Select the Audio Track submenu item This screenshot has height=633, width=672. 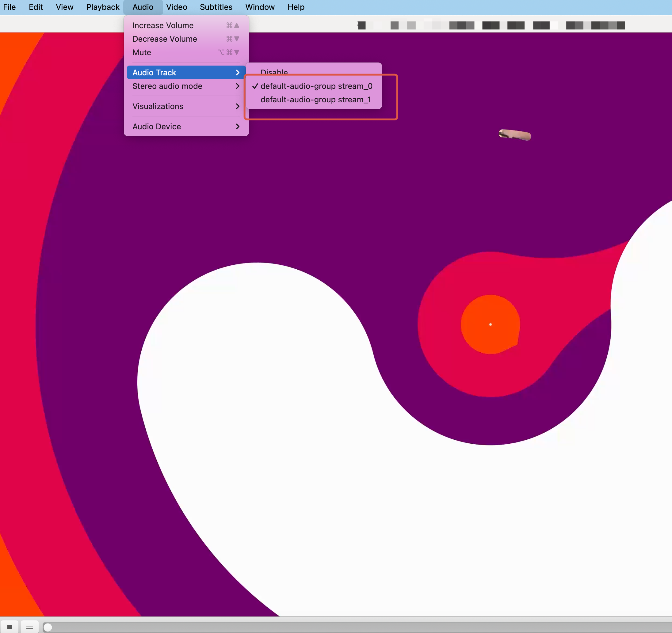click(x=154, y=72)
